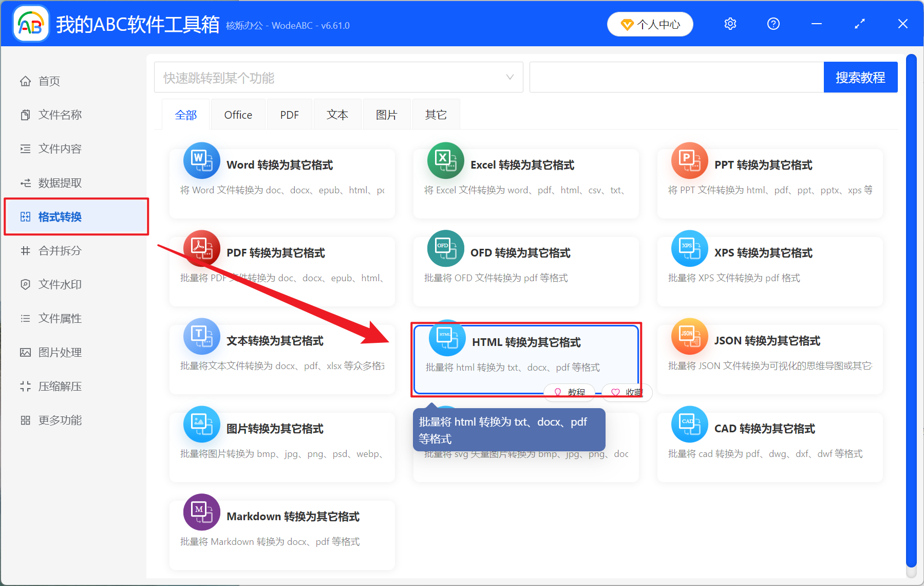Viewport: 924px width, 586px height.
Task: Switch to the PDF tab
Action: pyautogui.click(x=289, y=115)
